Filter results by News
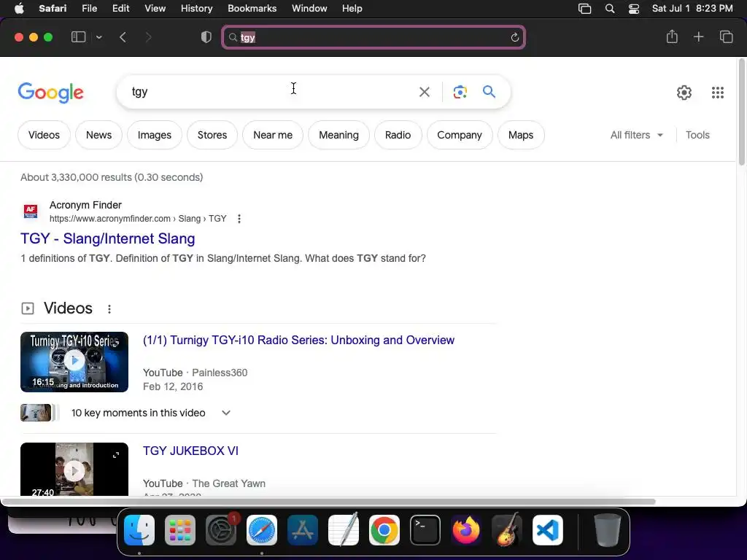Screen dimensions: 747x560 [x=98, y=135]
